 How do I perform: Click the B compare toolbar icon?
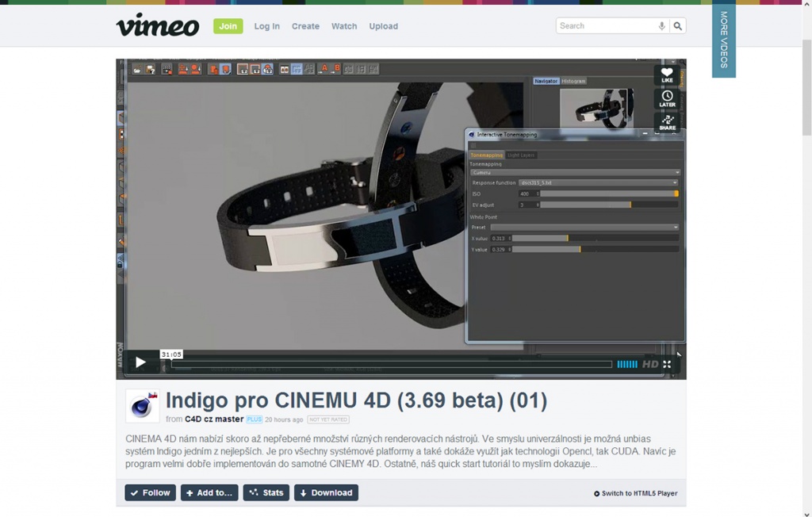[336, 68]
